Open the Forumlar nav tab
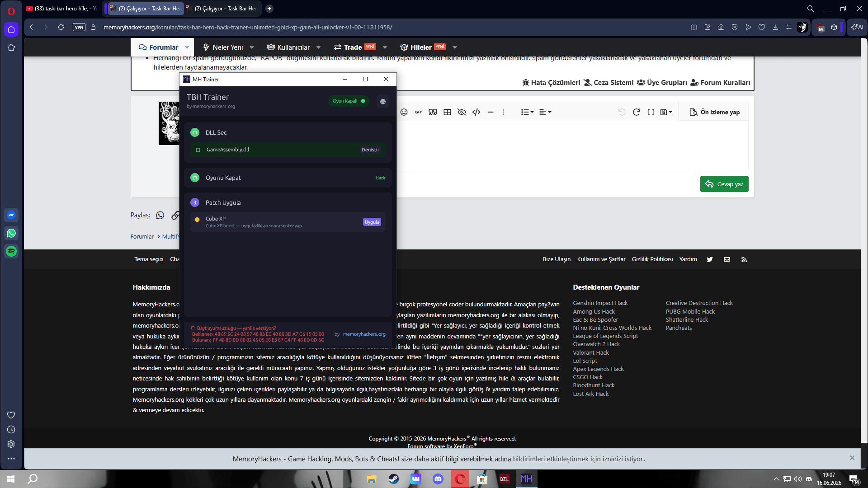The width and height of the screenshot is (868, 488). [x=159, y=47]
